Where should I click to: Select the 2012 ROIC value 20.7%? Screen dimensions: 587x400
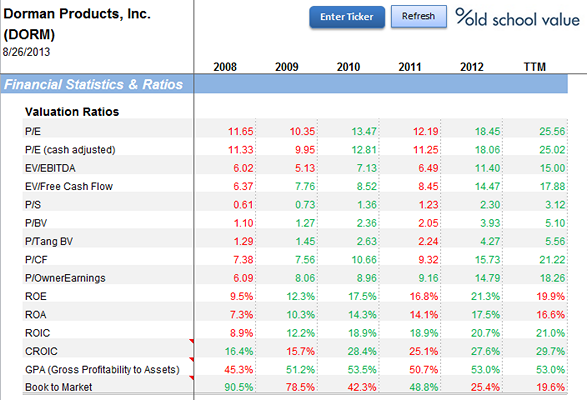[485, 333]
